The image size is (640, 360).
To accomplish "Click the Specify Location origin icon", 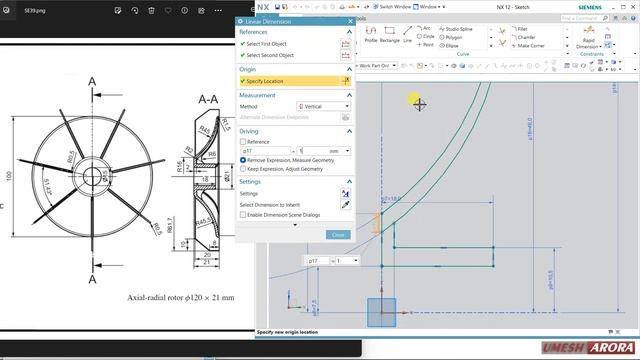I will click(x=346, y=81).
